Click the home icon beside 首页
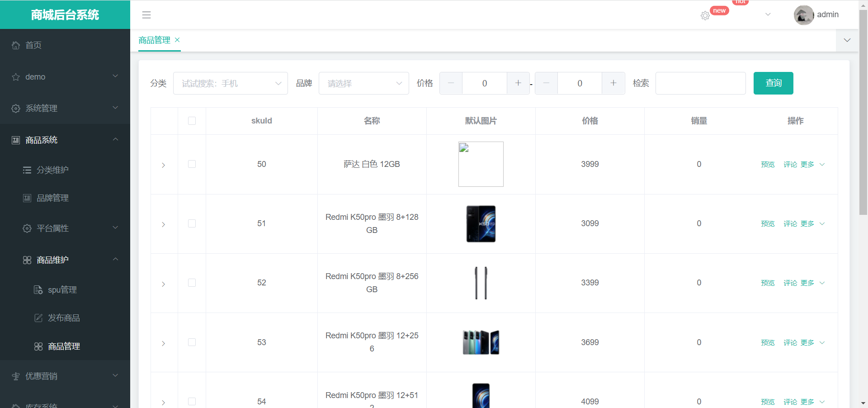The width and height of the screenshot is (868, 408). pyautogui.click(x=16, y=45)
